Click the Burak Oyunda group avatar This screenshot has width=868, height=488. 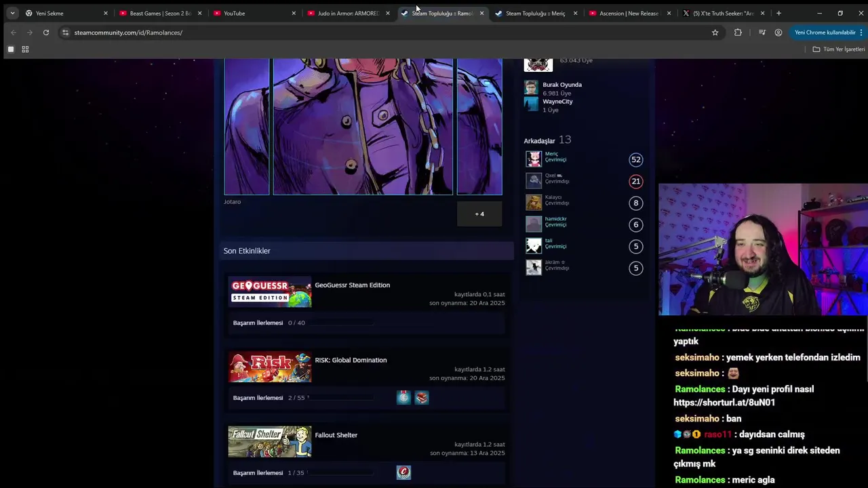point(531,87)
